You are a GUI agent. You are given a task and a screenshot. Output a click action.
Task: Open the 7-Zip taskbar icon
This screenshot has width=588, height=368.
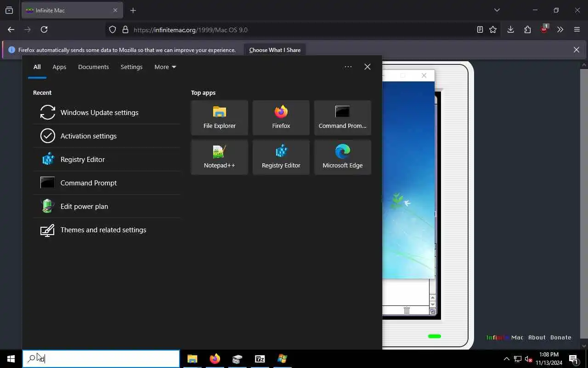click(260, 359)
